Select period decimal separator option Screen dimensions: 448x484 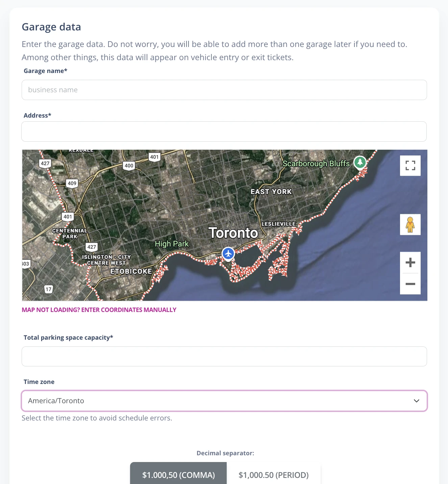click(274, 473)
